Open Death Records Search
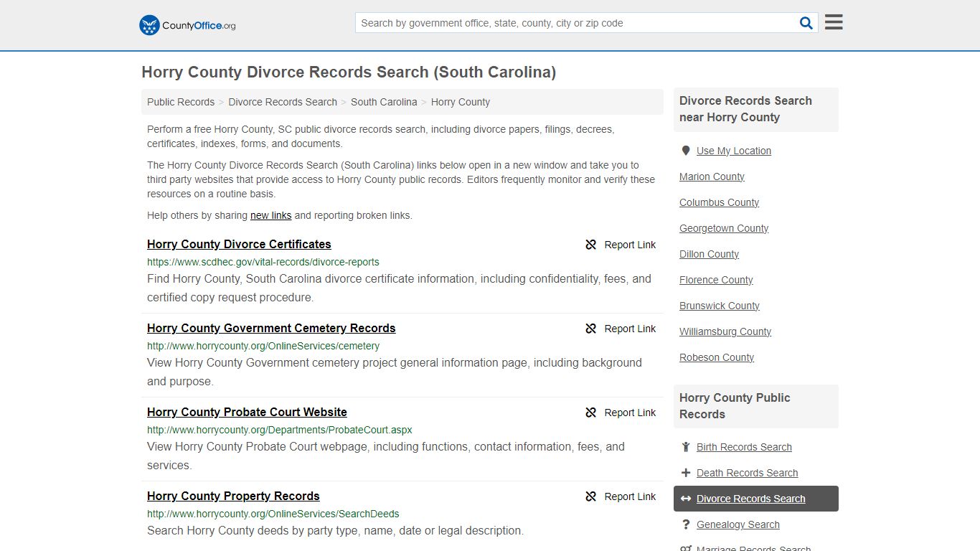Image resolution: width=980 pixels, height=551 pixels. coord(747,473)
